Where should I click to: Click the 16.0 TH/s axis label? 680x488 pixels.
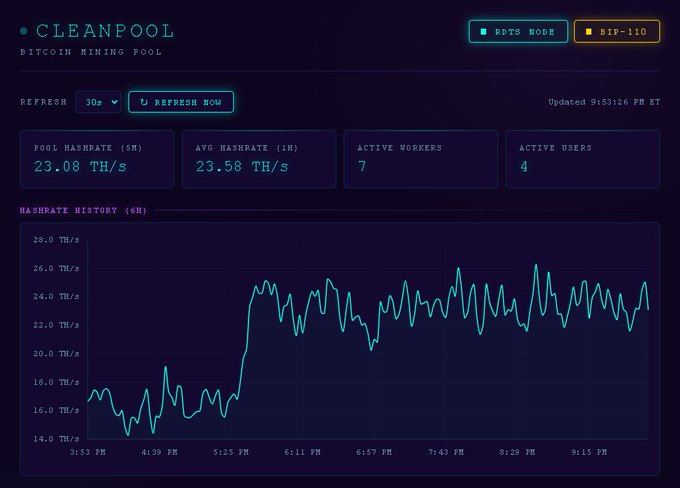click(56, 410)
